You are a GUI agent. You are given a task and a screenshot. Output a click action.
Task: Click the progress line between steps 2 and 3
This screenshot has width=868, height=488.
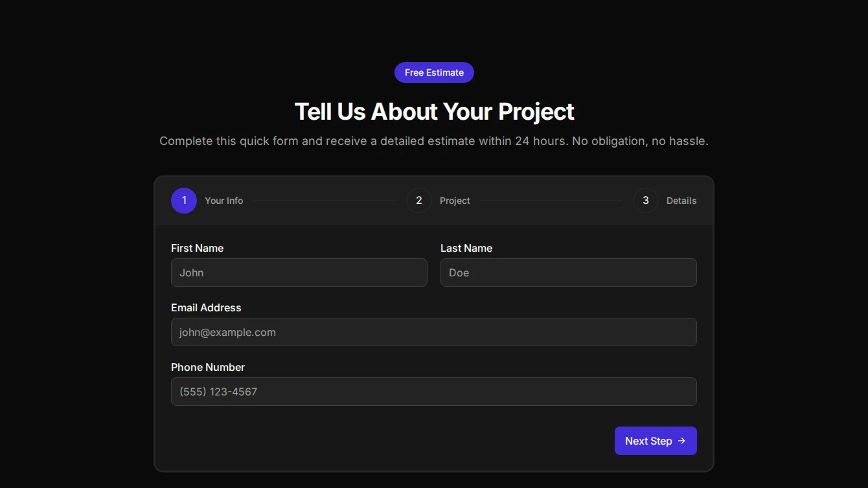pos(551,201)
